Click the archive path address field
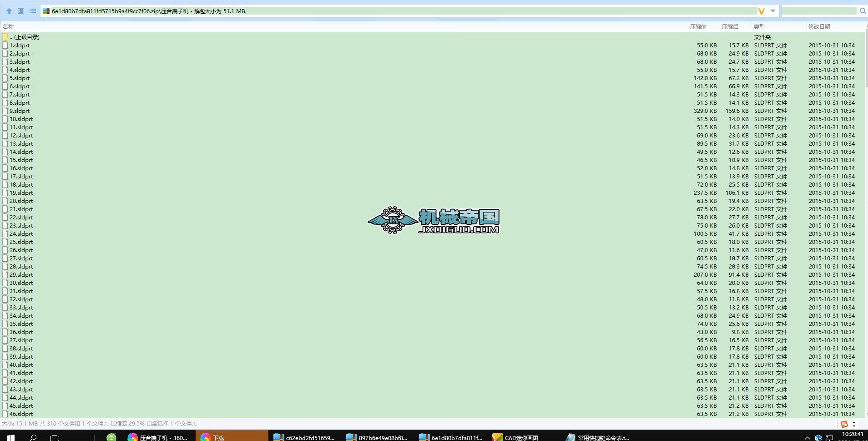868x441 pixels. (399, 11)
